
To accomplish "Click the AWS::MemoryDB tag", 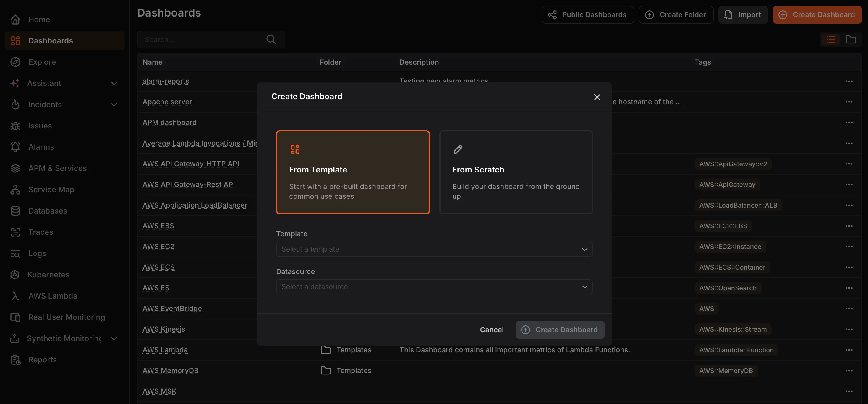I will [x=726, y=370].
